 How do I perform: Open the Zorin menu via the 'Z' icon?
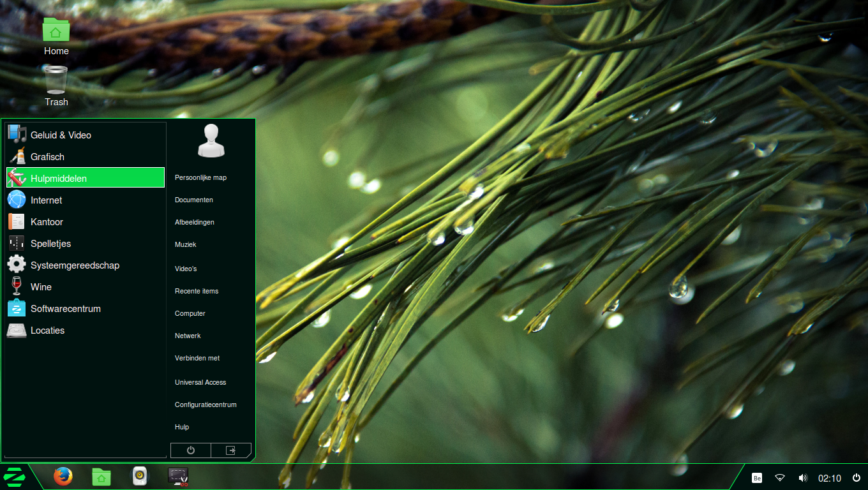14,477
